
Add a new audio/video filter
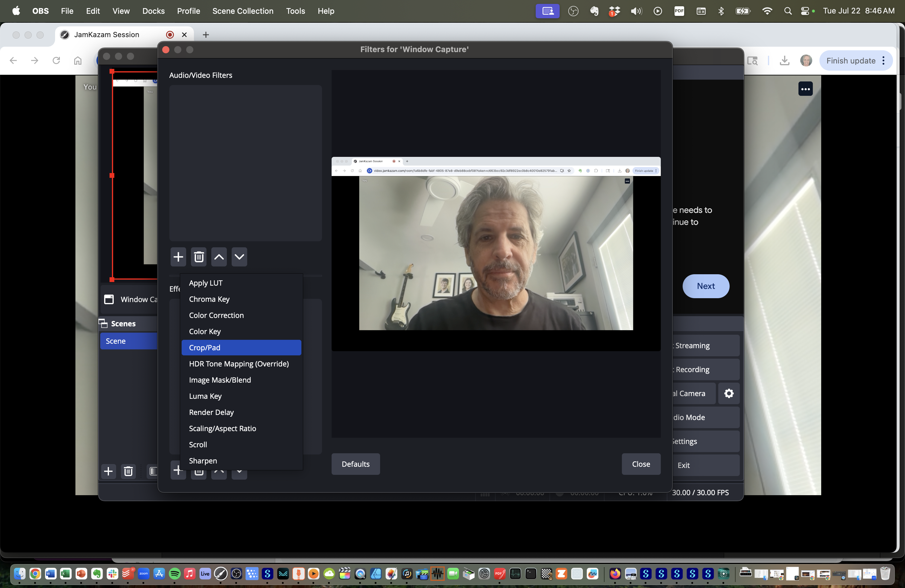[178, 257]
